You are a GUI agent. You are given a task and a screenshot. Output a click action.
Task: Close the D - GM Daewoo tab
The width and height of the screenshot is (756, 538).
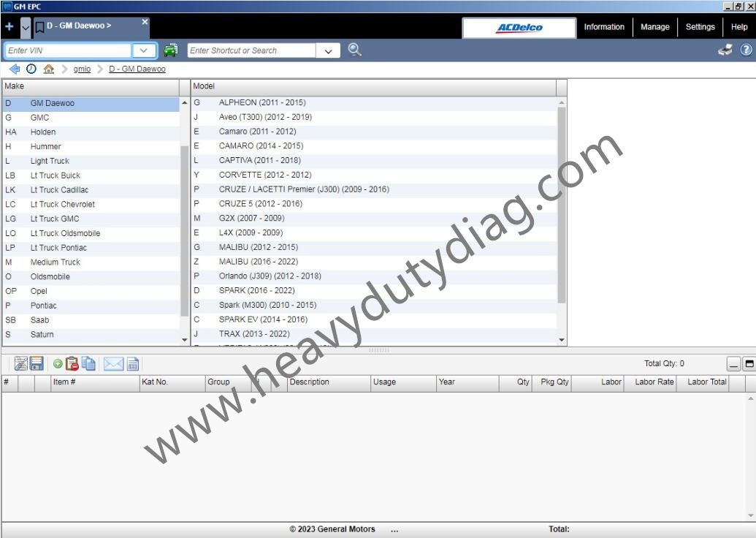coord(145,22)
